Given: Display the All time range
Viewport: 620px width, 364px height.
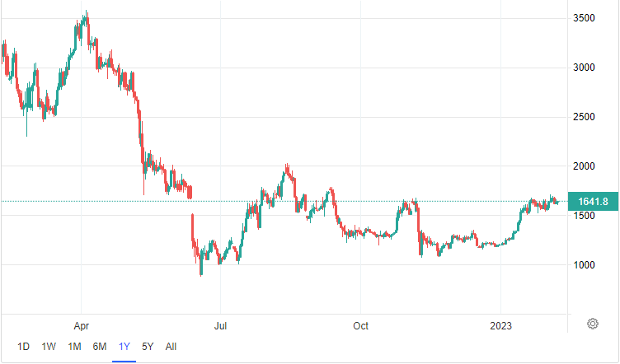Looking at the screenshot, I should tap(171, 346).
